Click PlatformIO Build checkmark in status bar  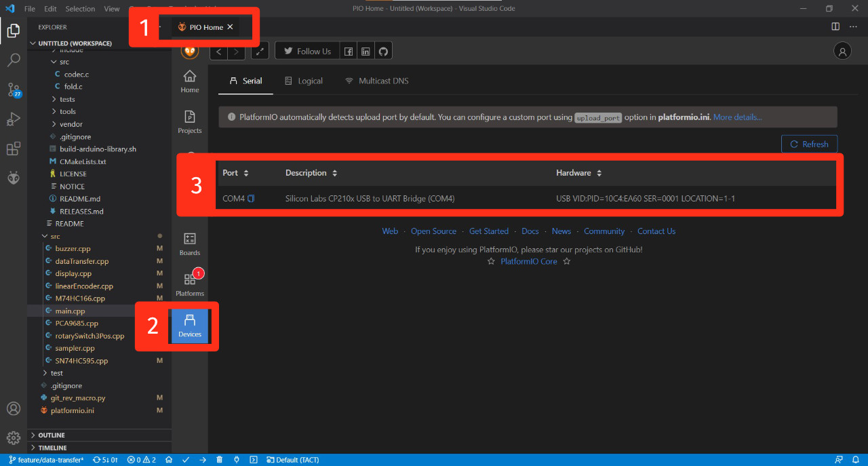coord(186,460)
